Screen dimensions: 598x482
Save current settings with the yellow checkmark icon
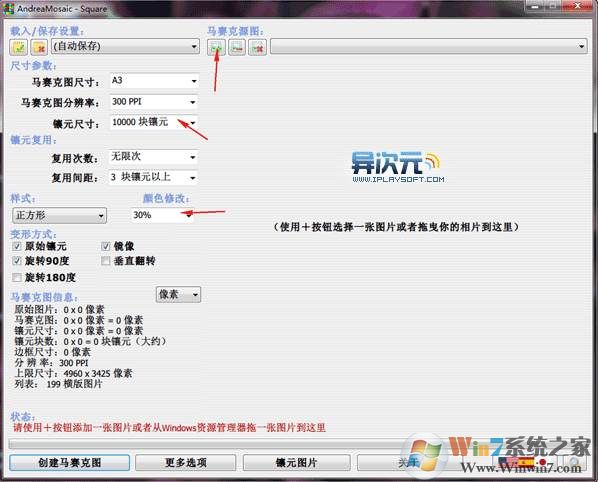tap(18, 47)
